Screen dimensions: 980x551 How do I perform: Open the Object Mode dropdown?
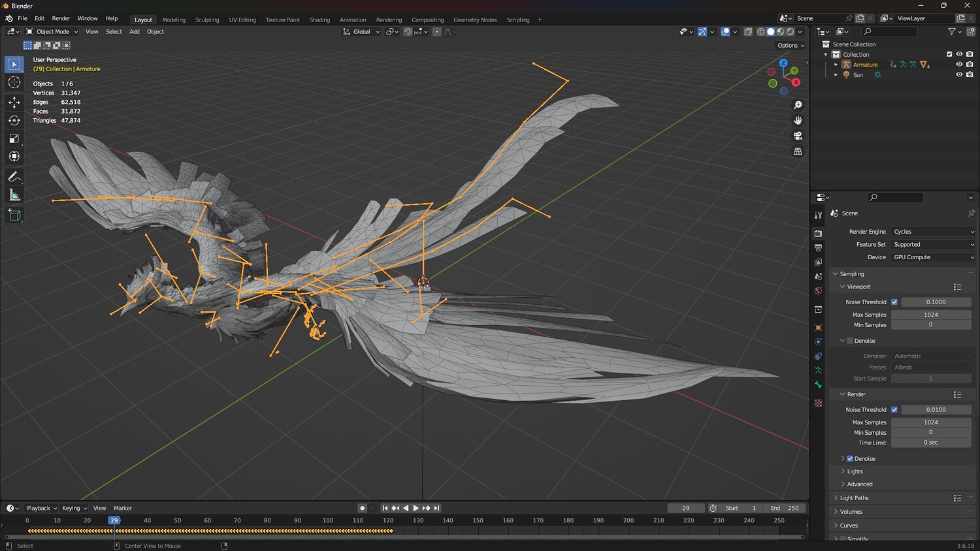(x=52, y=31)
